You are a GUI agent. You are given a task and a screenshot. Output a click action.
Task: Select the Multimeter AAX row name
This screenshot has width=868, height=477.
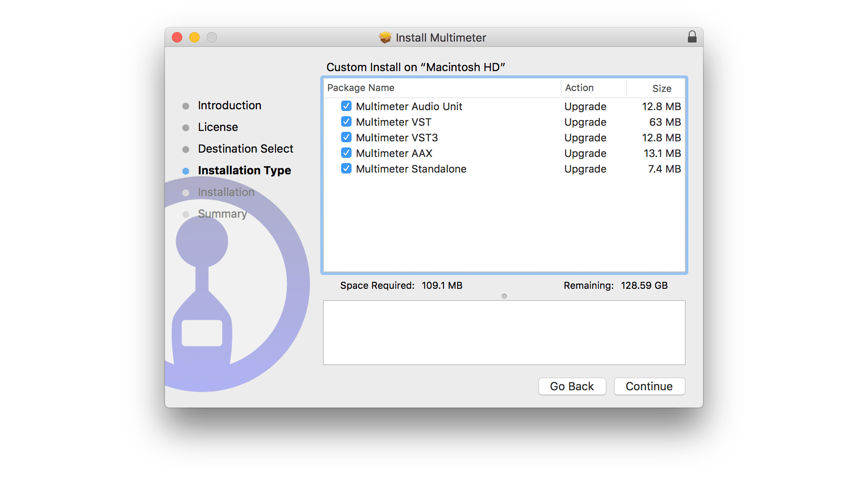(394, 153)
